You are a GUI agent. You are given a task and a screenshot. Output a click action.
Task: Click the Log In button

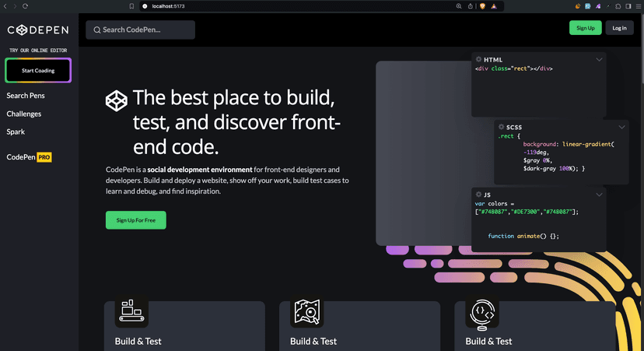coord(619,28)
